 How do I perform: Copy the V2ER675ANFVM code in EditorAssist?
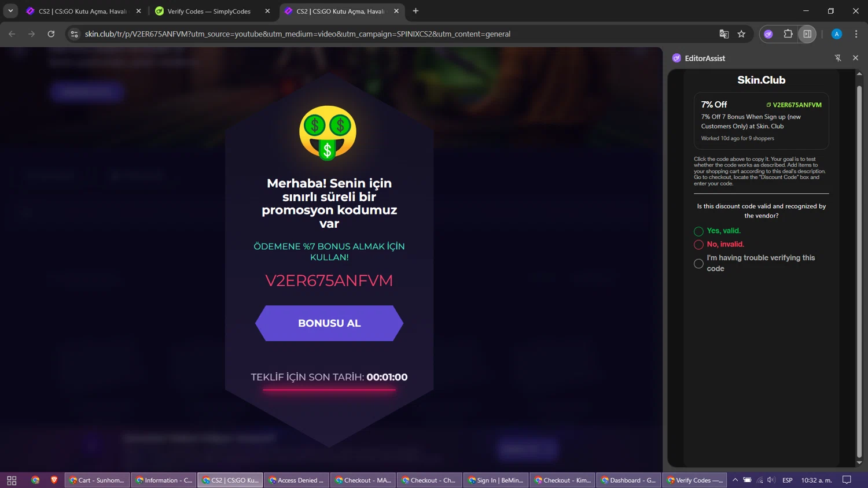(x=793, y=105)
